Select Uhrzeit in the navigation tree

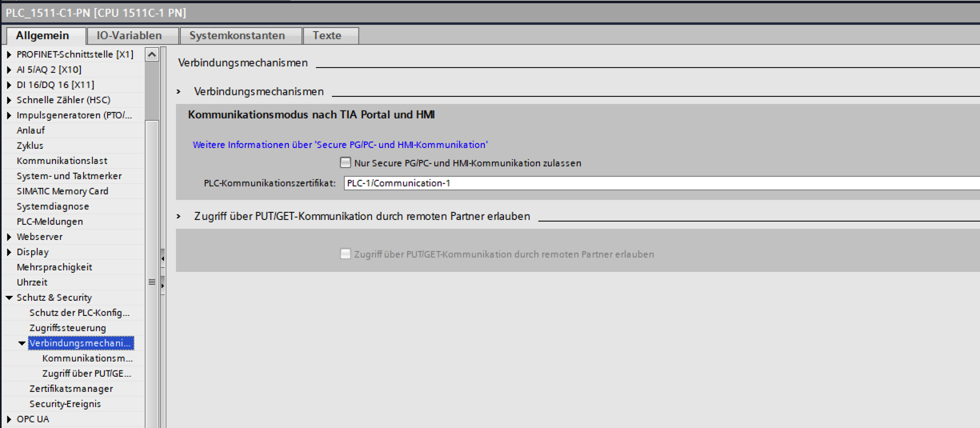[x=32, y=282]
